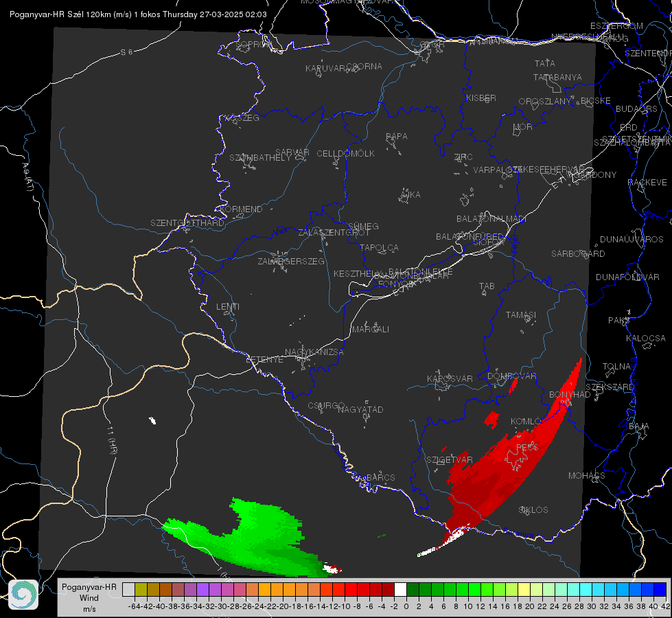Click the TATA city label
This screenshot has height=618, width=672.
pos(545,63)
